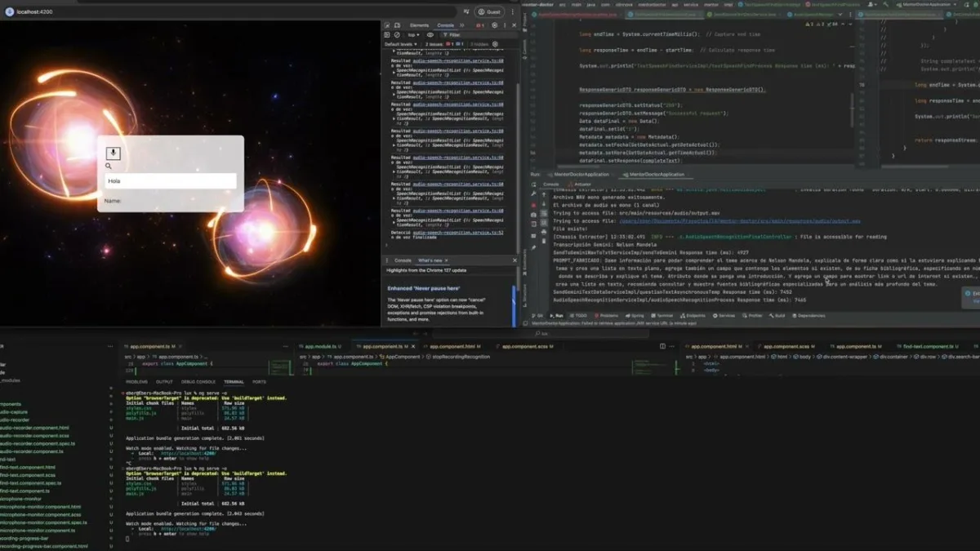Select the drawer Console tab in DevTools
The width and height of the screenshot is (980, 551).
click(x=402, y=260)
